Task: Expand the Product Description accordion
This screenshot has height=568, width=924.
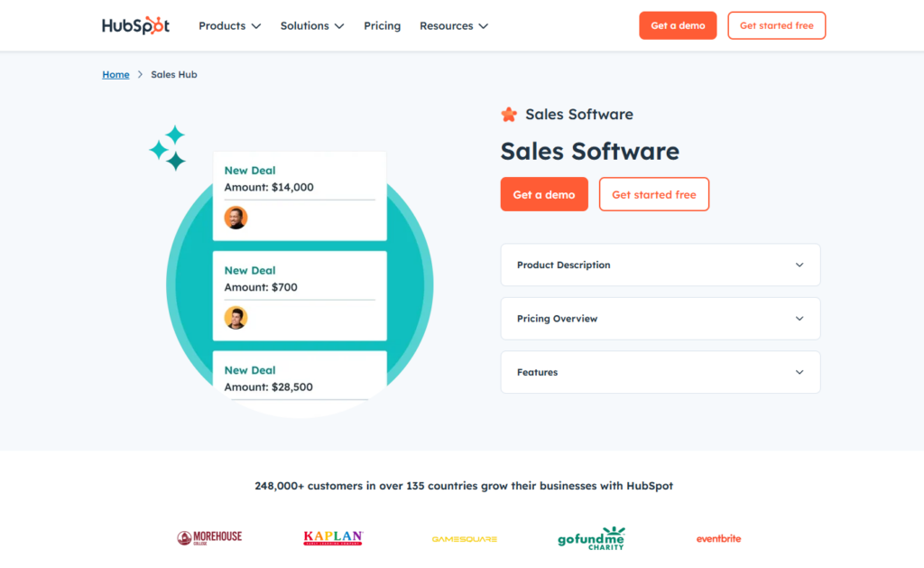Action: [661, 265]
